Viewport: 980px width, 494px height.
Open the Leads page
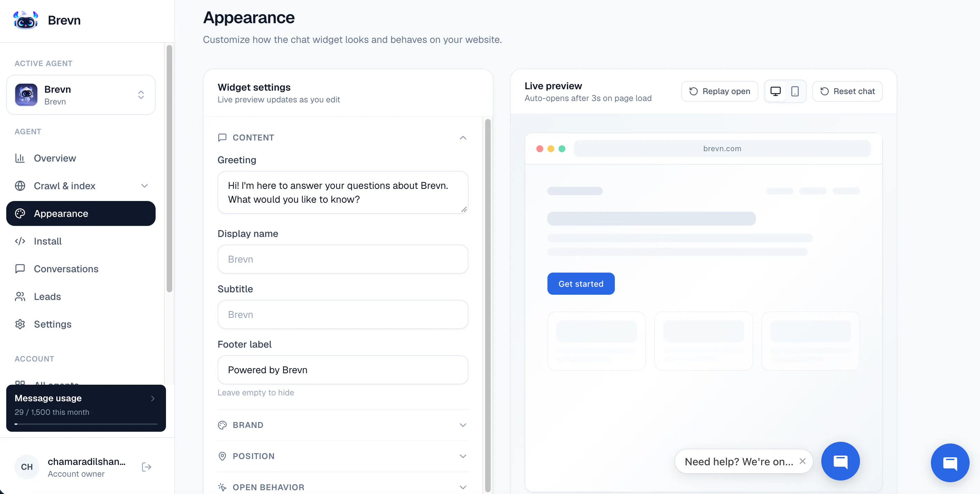point(81,296)
